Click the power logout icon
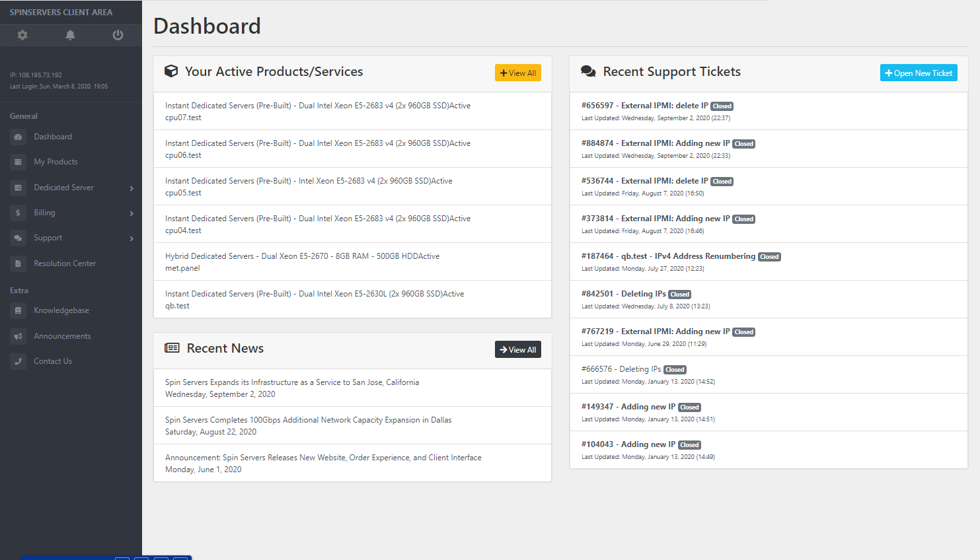The image size is (980, 560). [x=118, y=35]
